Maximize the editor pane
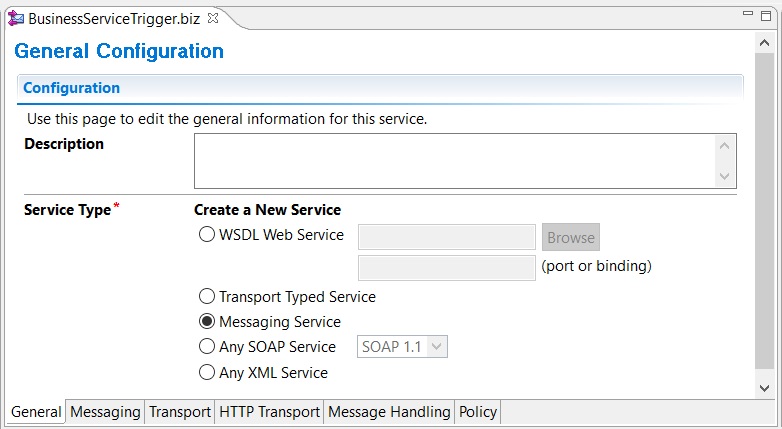 coord(766,16)
